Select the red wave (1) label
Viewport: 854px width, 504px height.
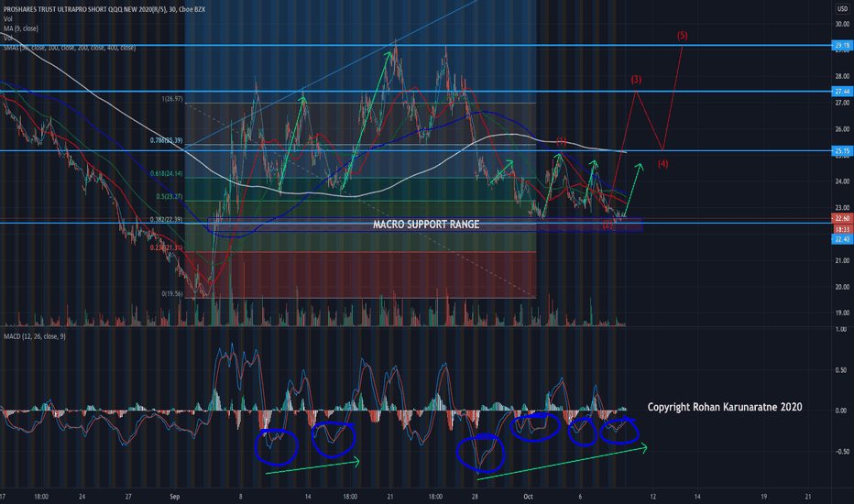(561, 141)
